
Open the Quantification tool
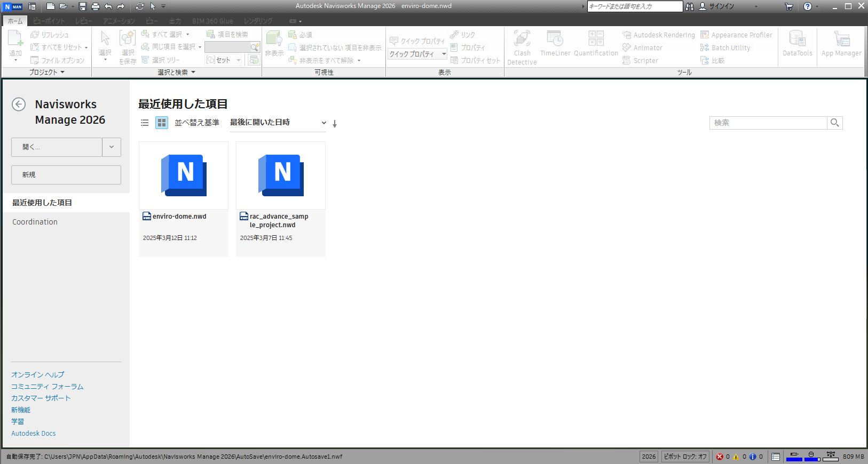click(x=596, y=43)
